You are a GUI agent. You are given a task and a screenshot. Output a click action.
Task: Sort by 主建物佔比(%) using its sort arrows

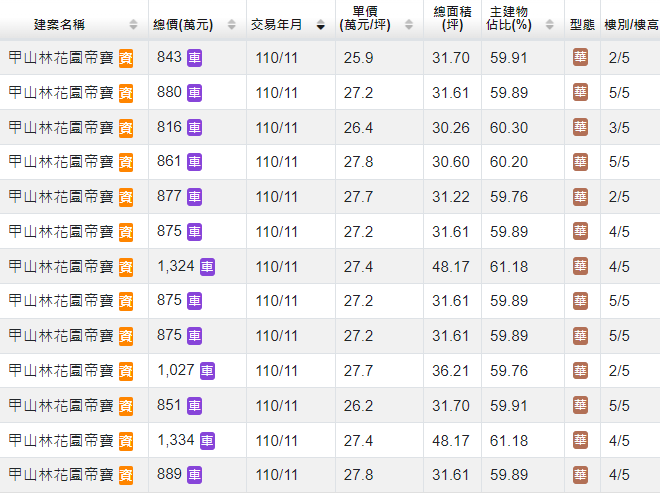(x=549, y=25)
